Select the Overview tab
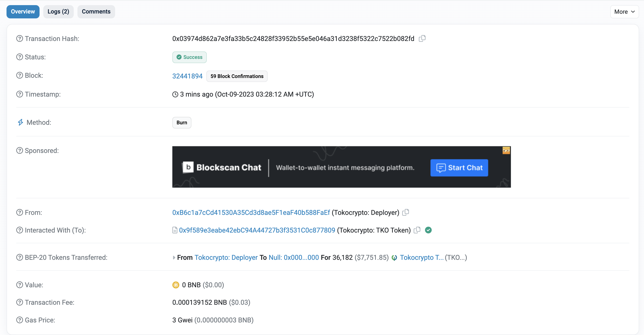This screenshot has width=644, height=335. point(23,11)
